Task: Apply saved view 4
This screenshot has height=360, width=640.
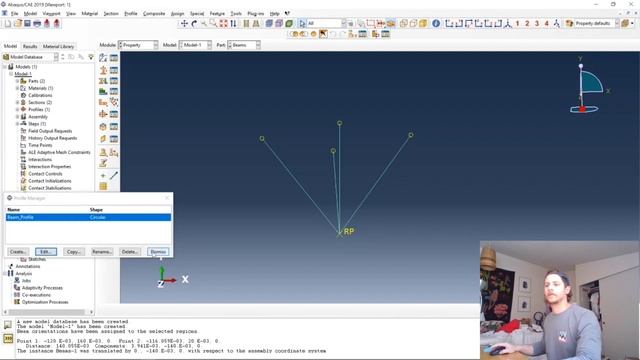Action: (x=547, y=24)
